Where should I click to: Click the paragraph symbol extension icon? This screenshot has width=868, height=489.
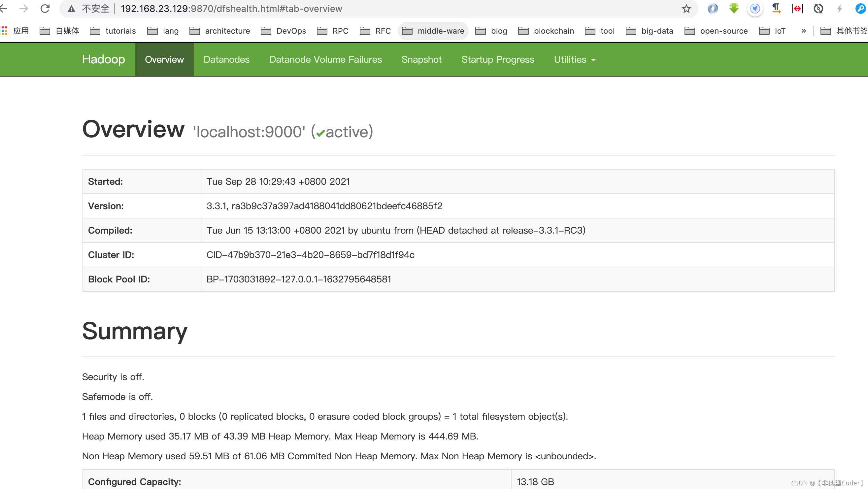tap(776, 9)
